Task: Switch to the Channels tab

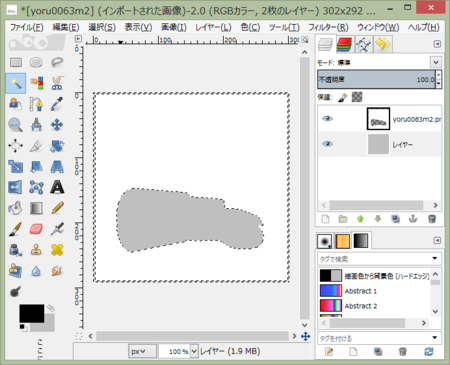Action: tap(344, 44)
